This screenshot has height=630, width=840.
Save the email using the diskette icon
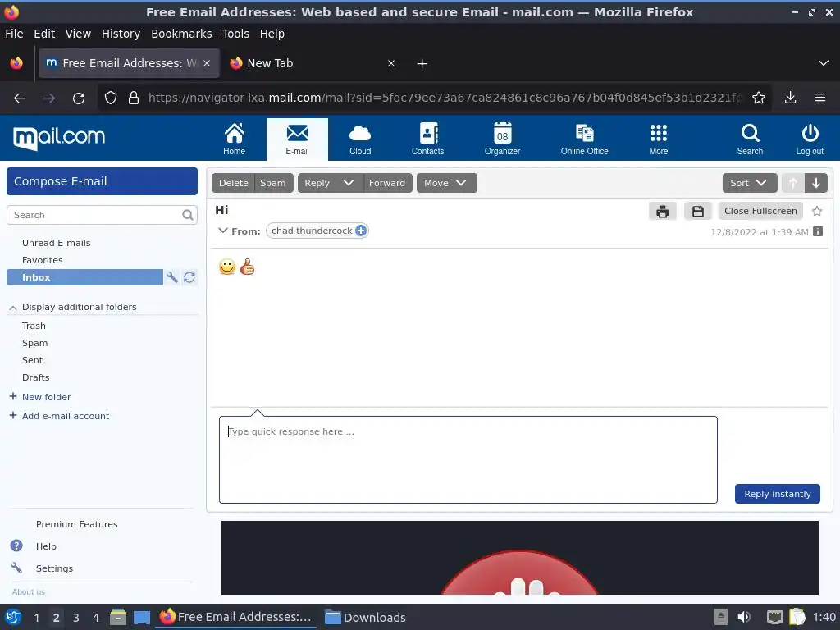[697, 211]
